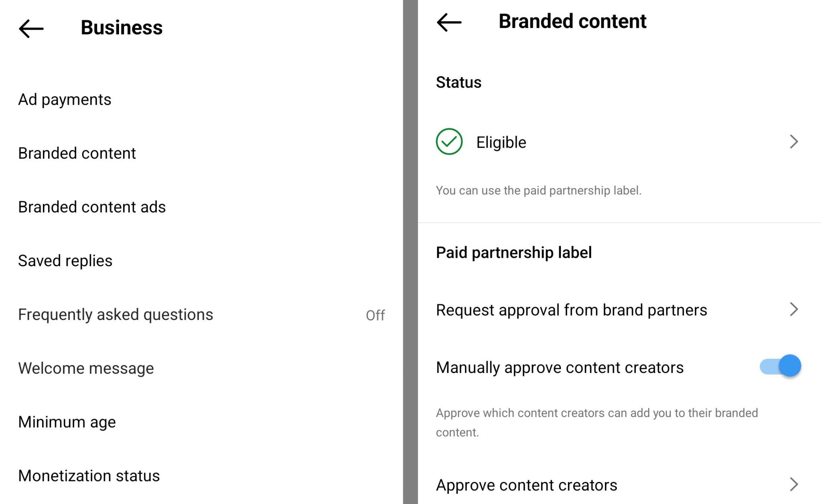821x504 pixels.
Task: Click the Off label next to FAQ
Action: click(x=376, y=316)
